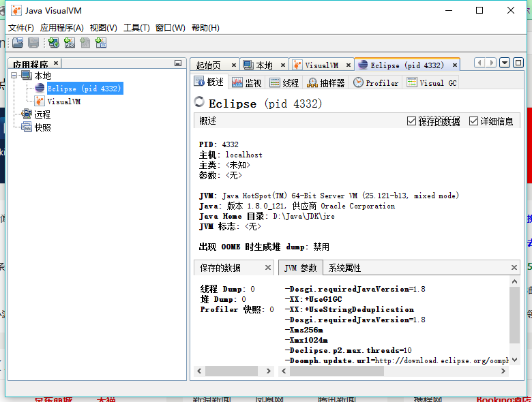
Task: Add JMX connection toolbar icon
Action: tap(70, 43)
